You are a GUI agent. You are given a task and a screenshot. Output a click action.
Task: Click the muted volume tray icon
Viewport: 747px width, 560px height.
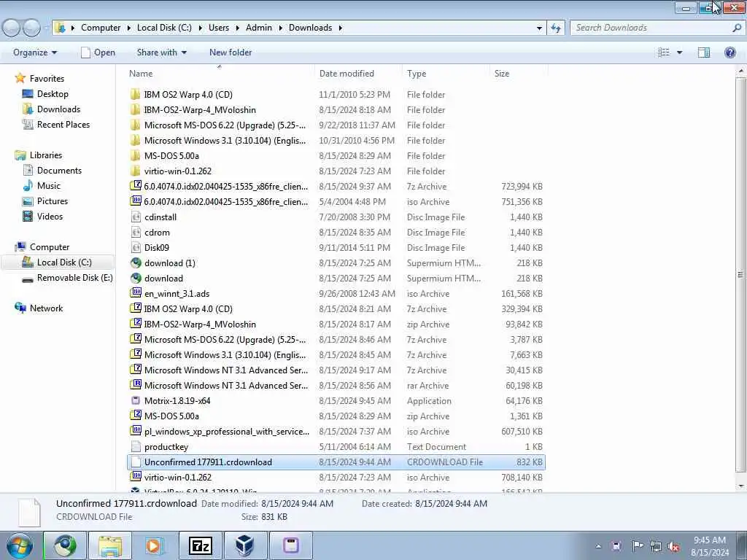tap(673, 546)
